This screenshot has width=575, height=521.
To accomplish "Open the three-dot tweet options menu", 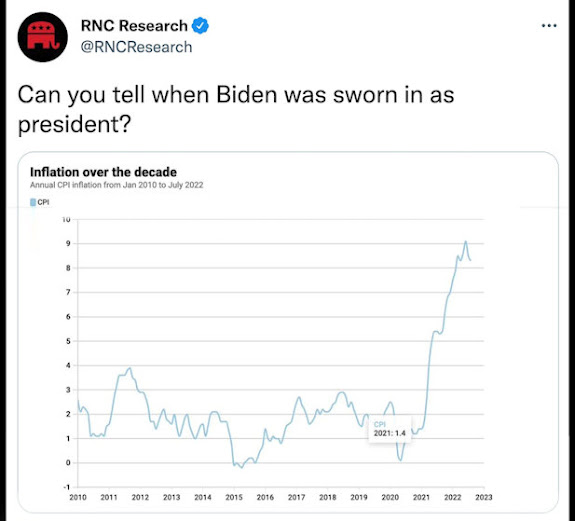I will [x=549, y=26].
